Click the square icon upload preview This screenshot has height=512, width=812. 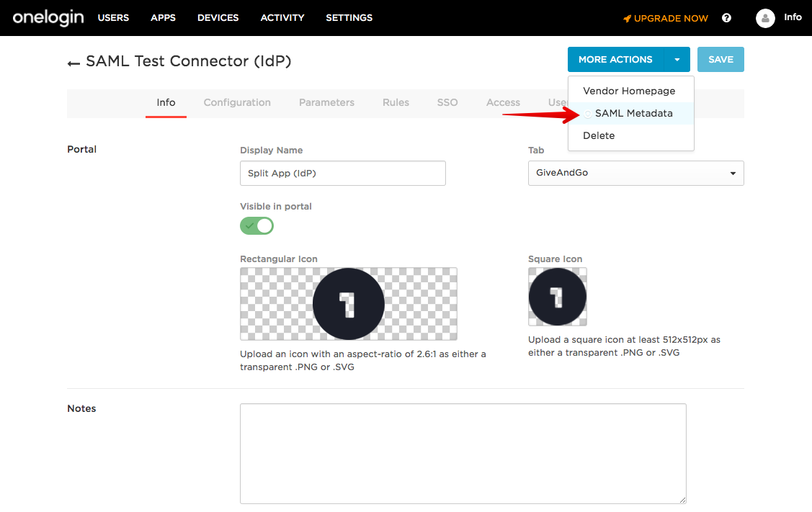point(557,297)
